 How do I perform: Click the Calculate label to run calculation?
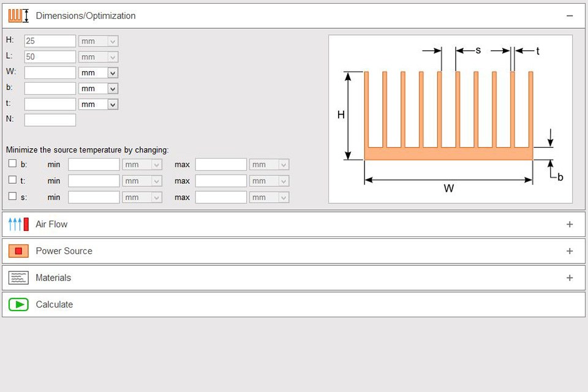[55, 304]
